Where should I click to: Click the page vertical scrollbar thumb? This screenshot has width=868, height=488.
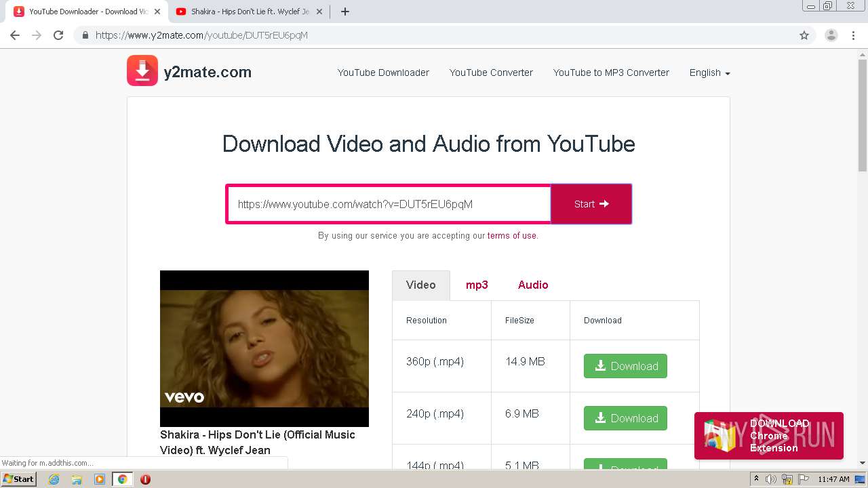(863, 115)
